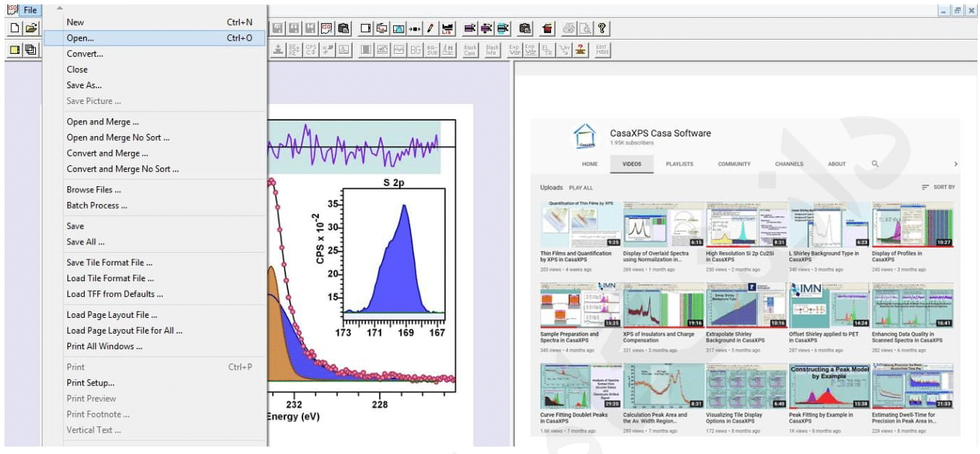The width and height of the screenshot is (980, 454).
Task: Click the BE/KE toolbar icon
Action: (x=295, y=49)
